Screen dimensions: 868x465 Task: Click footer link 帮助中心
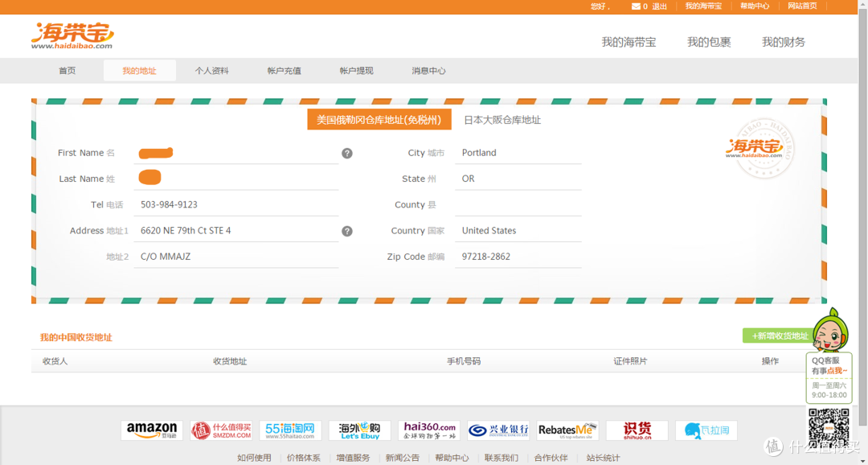[452, 458]
